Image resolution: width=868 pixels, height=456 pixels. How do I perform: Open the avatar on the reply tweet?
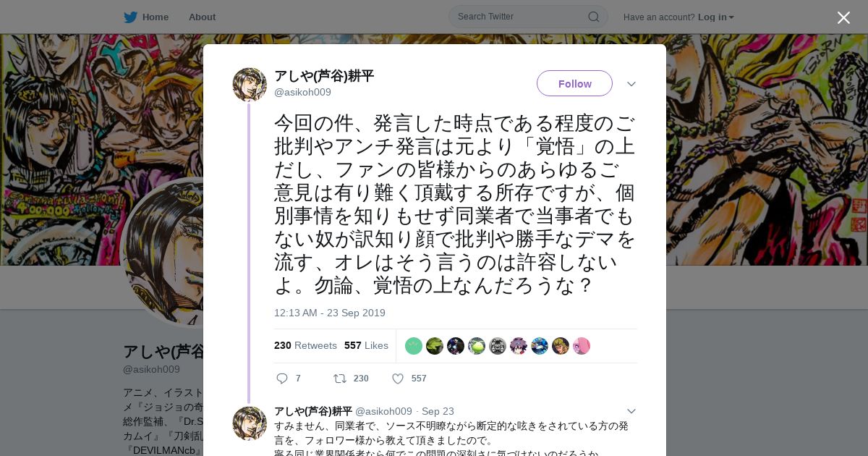250,423
